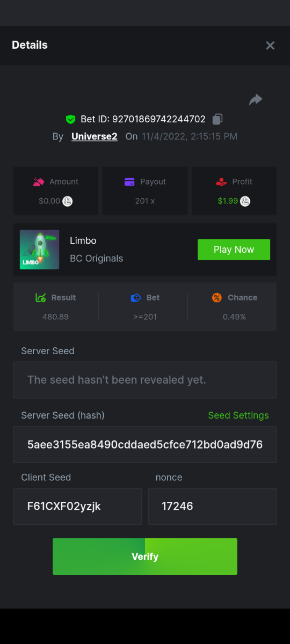Open the Universe2 user profile link
Image resolution: width=290 pixels, height=644 pixels.
click(95, 136)
